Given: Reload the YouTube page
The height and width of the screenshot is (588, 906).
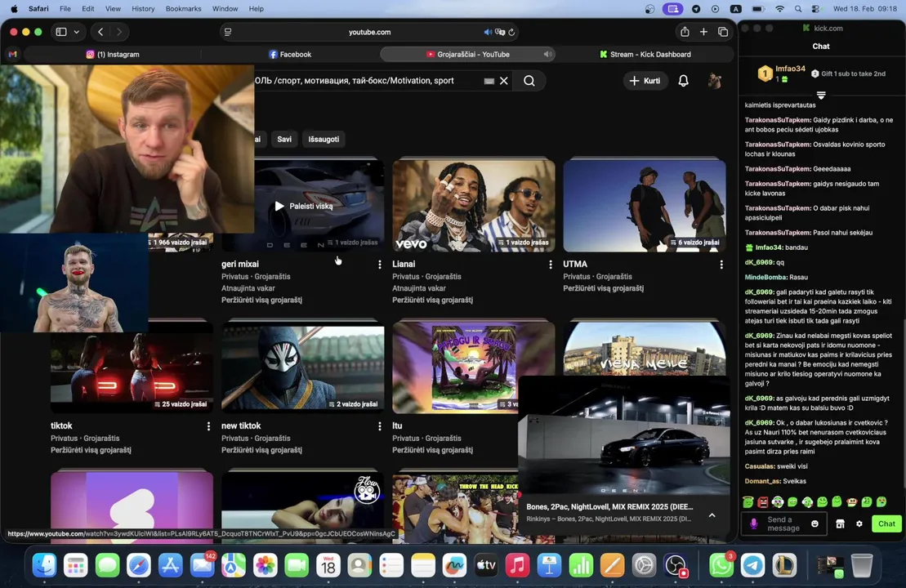Looking at the screenshot, I should (511, 33).
